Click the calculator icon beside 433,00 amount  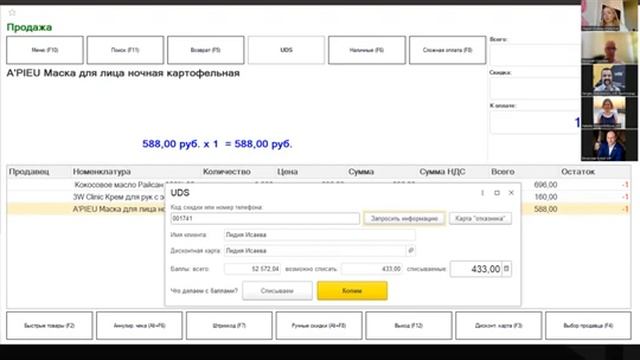click(507, 269)
